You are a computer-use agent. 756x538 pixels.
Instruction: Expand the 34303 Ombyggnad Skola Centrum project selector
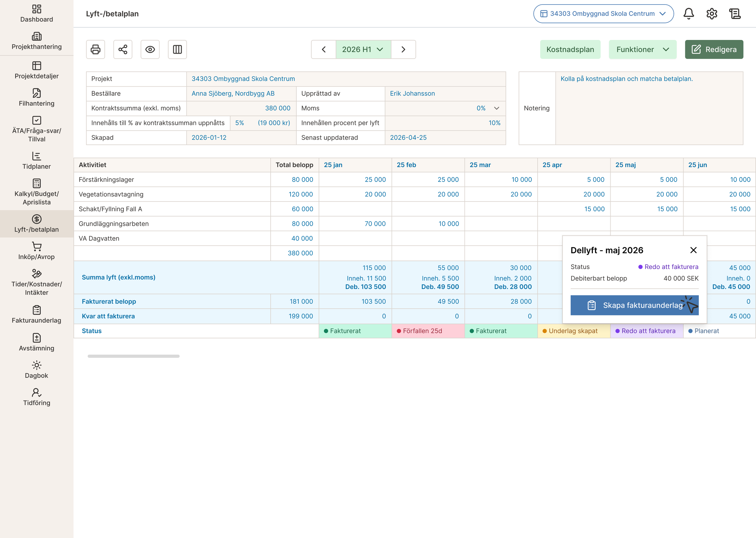click(x=603, y=14)
